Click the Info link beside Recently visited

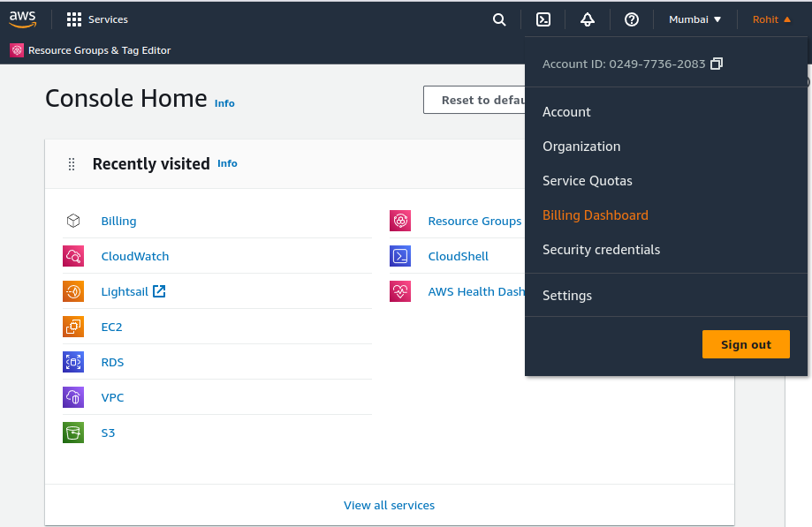(227, 163)
